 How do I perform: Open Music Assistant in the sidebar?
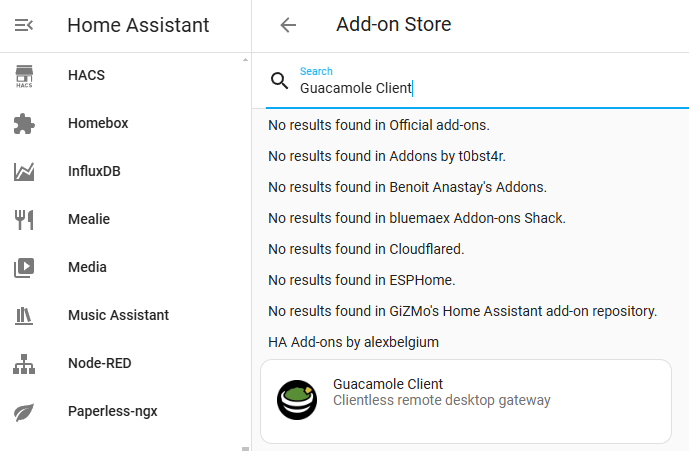pyautogui.click(x=118, y=316)
